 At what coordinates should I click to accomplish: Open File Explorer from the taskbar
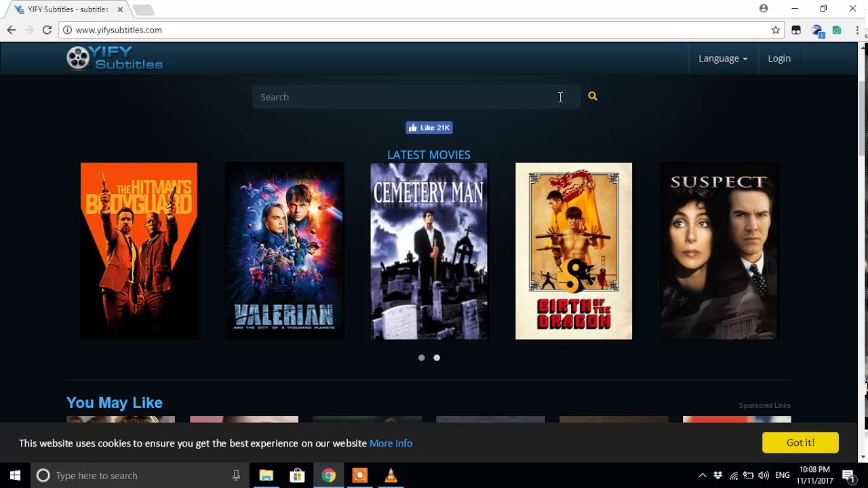tap(266, 475)
